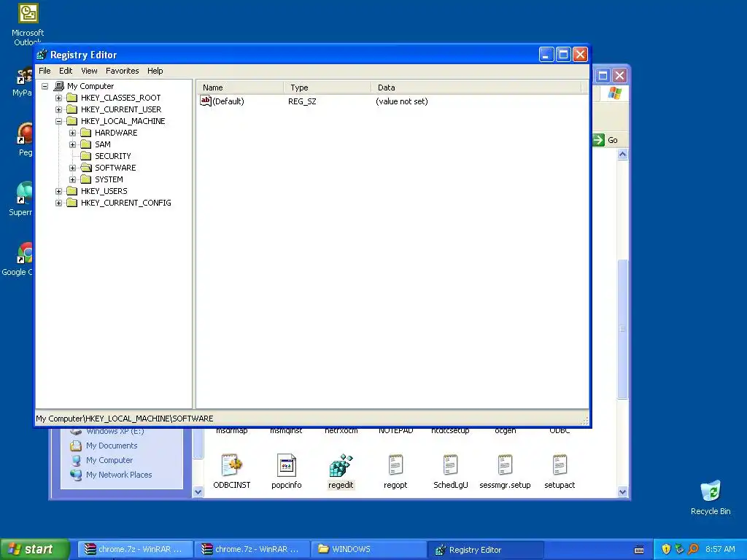The image size is (747, 560).
Task: Select the HKEY_CURRENT_CONFIG key label
Action: [x=125, y=203]
